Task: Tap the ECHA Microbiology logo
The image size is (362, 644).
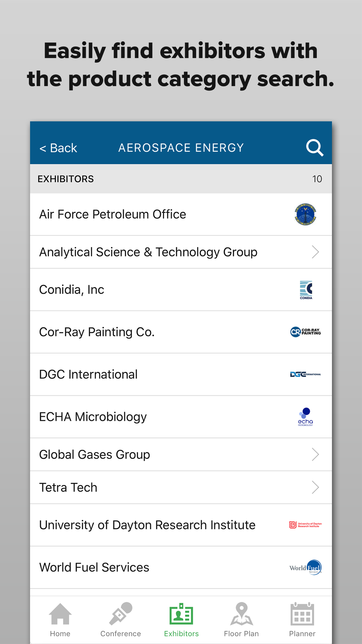Action: (x=306, y=417)
